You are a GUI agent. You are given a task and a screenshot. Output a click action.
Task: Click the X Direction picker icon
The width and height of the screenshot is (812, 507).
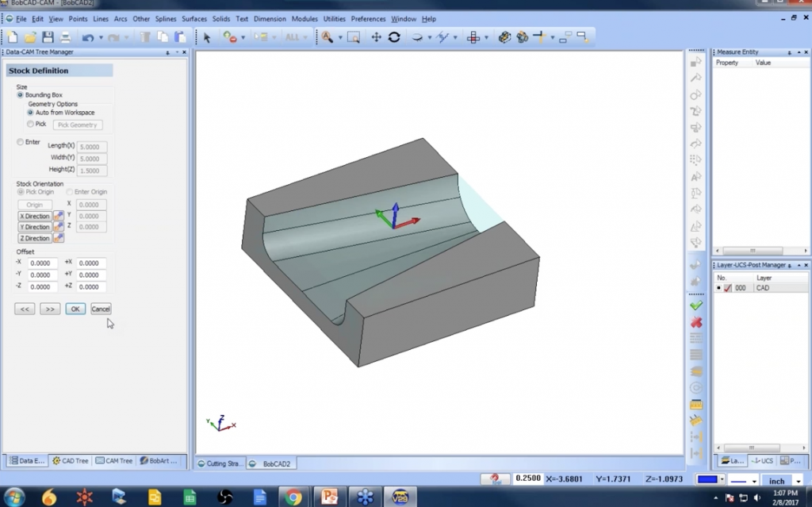pos(59,216)
